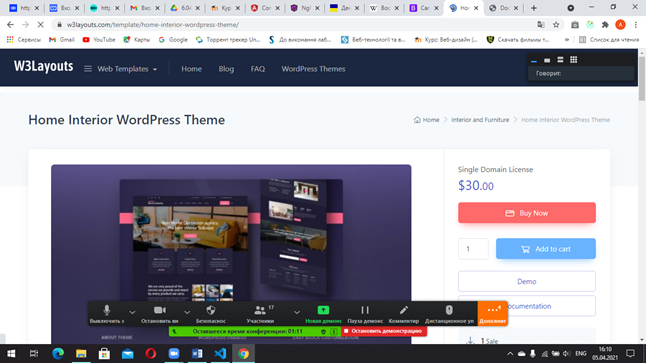The height and width of the screenshot is (363, 646).
Task: Open WordPress Themes menu item
Action: [313, 69]
